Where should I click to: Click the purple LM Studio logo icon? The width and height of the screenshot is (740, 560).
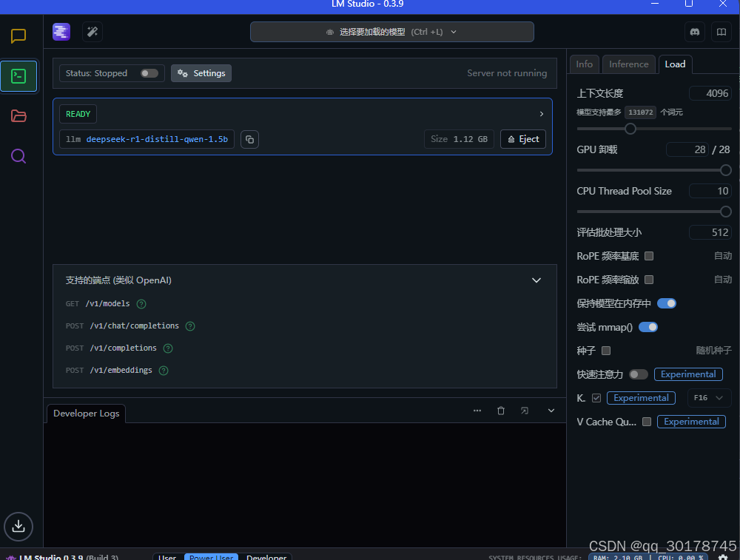coord(61,32)
